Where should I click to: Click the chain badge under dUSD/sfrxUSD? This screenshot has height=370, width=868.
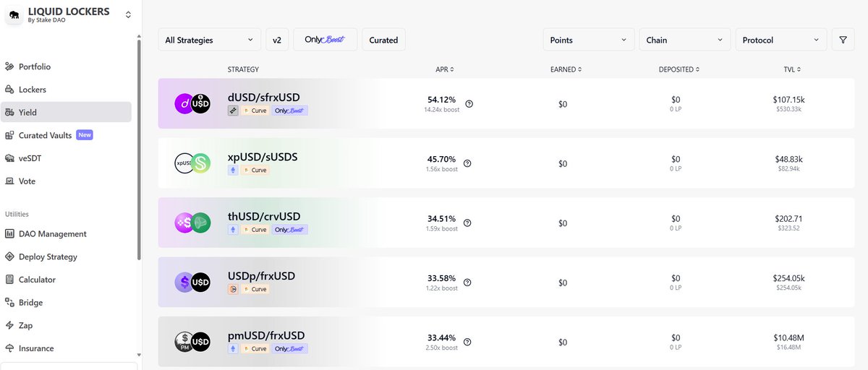pyautogui.click(x=233, y=111)
